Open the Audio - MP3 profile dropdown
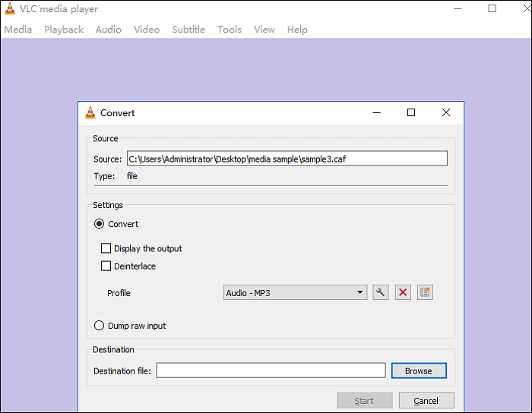This screenshot has height=413, width=532. (296, 292)
